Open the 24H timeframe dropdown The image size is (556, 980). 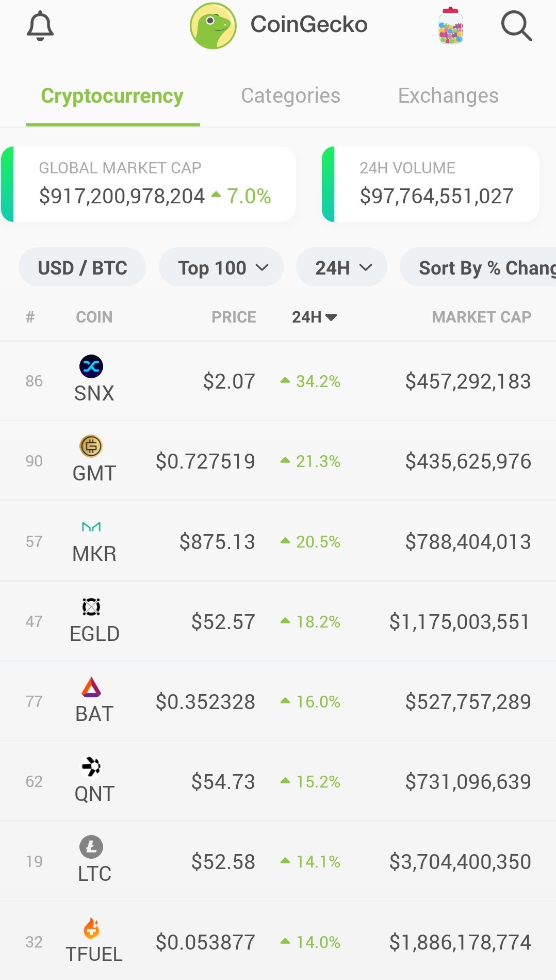(x=341, y=267)
